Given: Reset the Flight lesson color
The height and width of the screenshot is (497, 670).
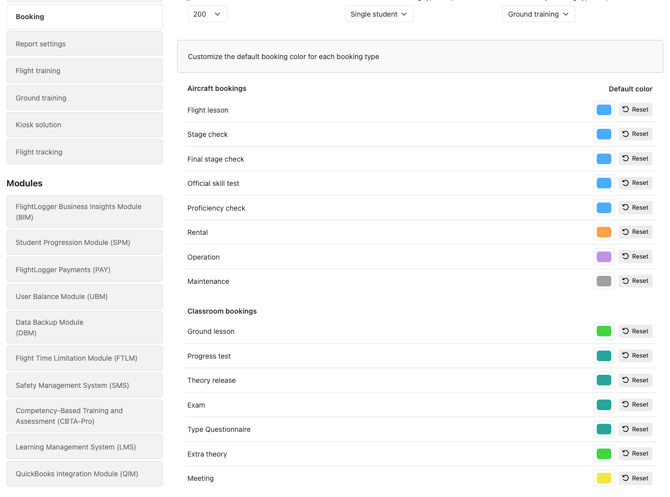Looking at the screenshot, I should click(635, 110).
